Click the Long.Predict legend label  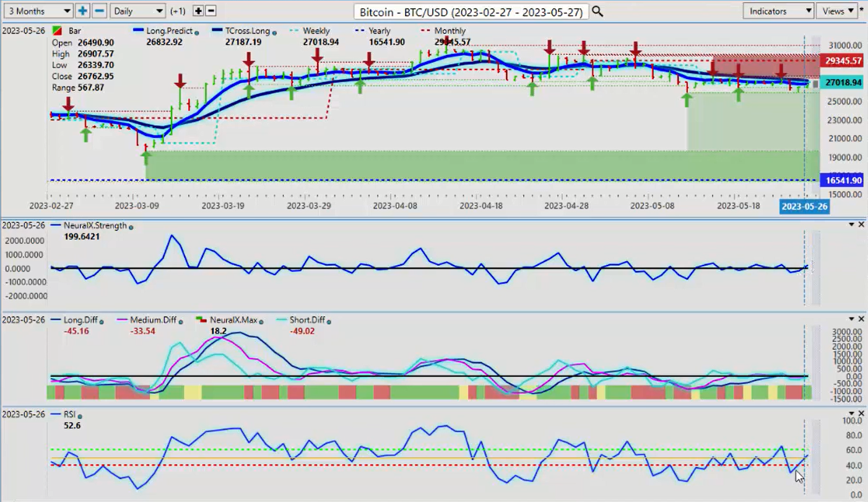[170, 31]
